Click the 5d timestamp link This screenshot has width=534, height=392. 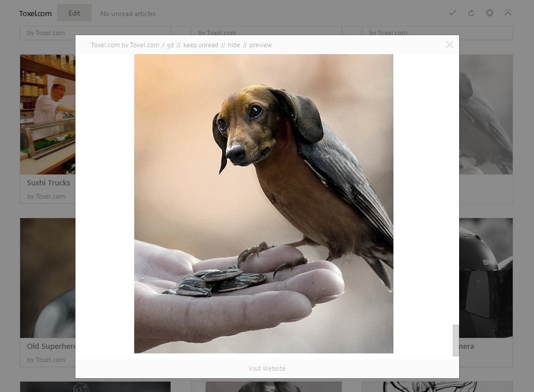(170, 44)
